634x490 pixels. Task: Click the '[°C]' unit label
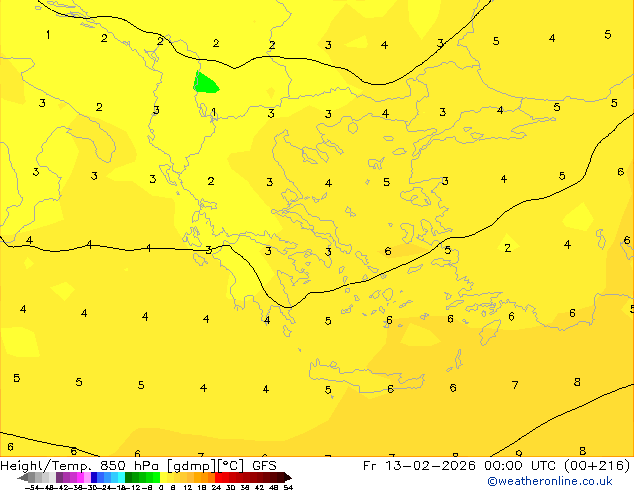[231, 466]
